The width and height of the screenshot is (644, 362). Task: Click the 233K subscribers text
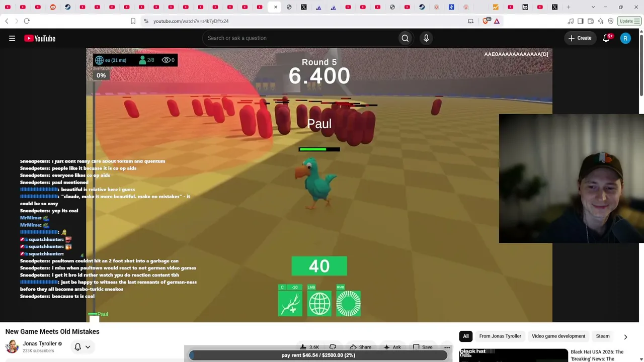38,351
